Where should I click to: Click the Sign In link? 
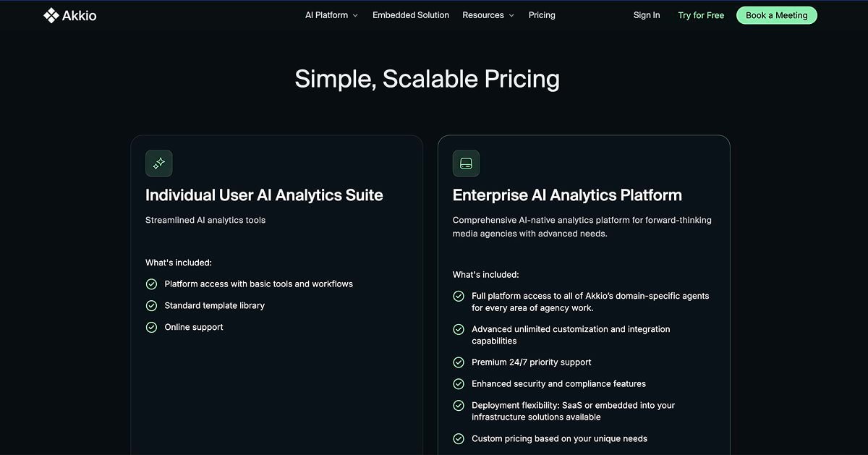pyautogui.click(x=647, y=15)
